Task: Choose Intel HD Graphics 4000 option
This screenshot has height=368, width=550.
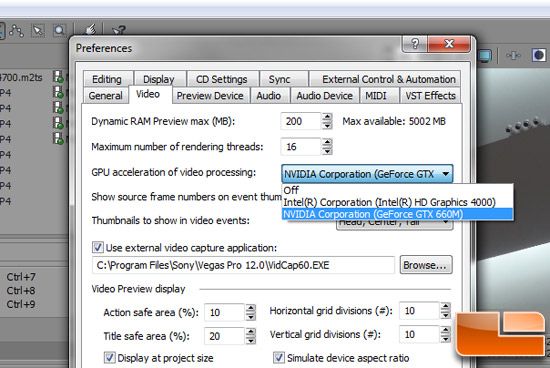Action: pos(397,202)
